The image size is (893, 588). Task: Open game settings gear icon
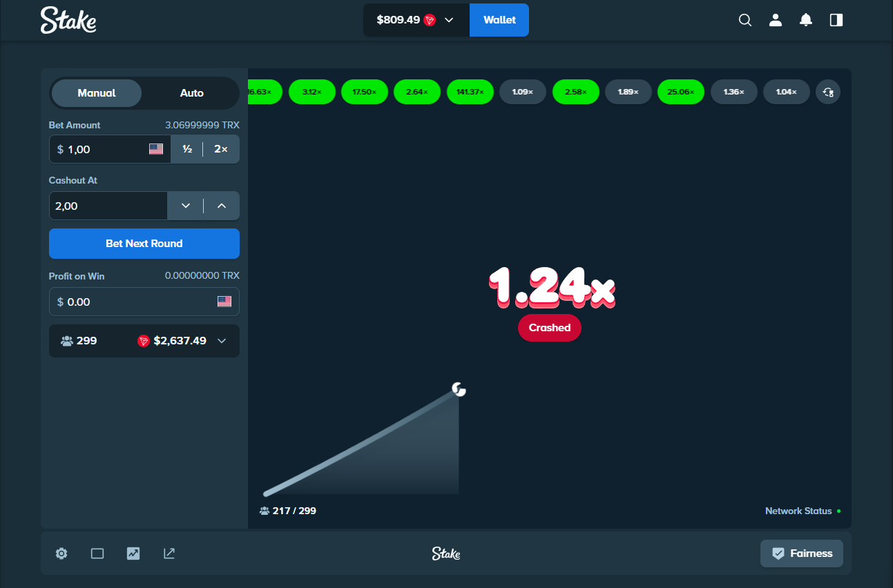click(61, 553)
